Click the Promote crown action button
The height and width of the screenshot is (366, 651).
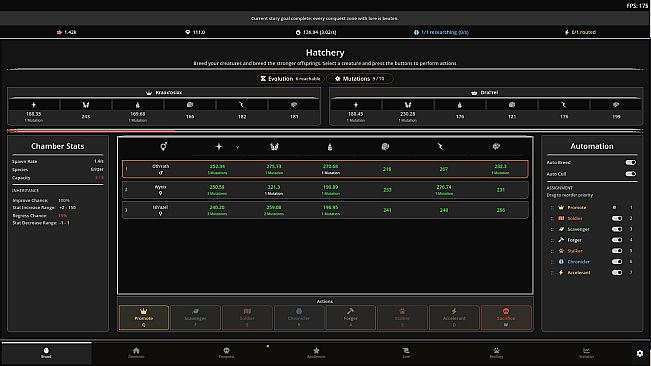coord(144,318)
